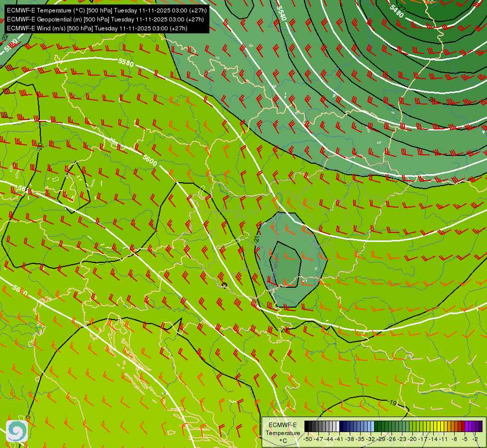487x448 pixels.
Task: Click the -14 value on the legend
Action: pyautogui.click(x=433, y=439)
